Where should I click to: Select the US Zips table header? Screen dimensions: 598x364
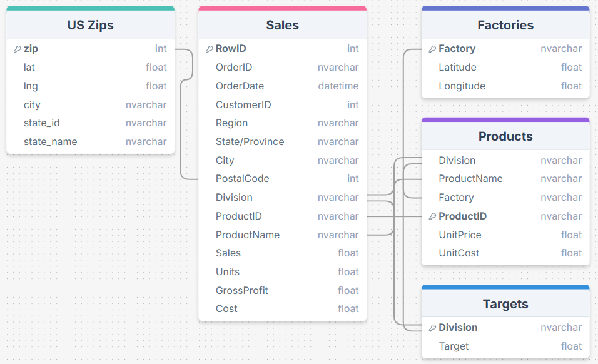(x=90, y=26)
